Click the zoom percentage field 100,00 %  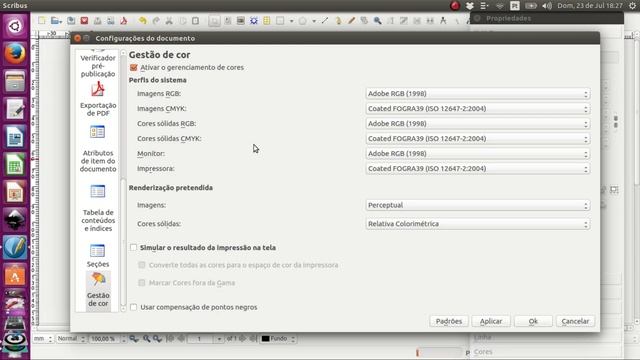pyautogui.click(x=104, y=338)
